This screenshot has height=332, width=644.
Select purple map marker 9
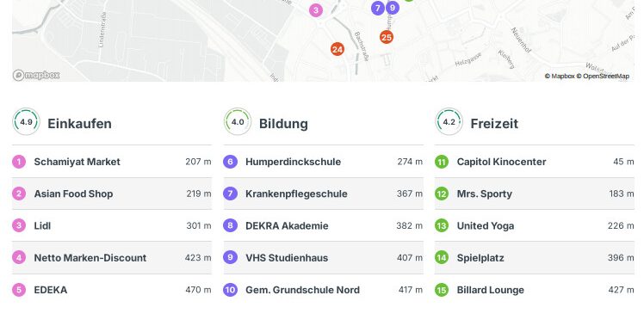click(393, 8)
